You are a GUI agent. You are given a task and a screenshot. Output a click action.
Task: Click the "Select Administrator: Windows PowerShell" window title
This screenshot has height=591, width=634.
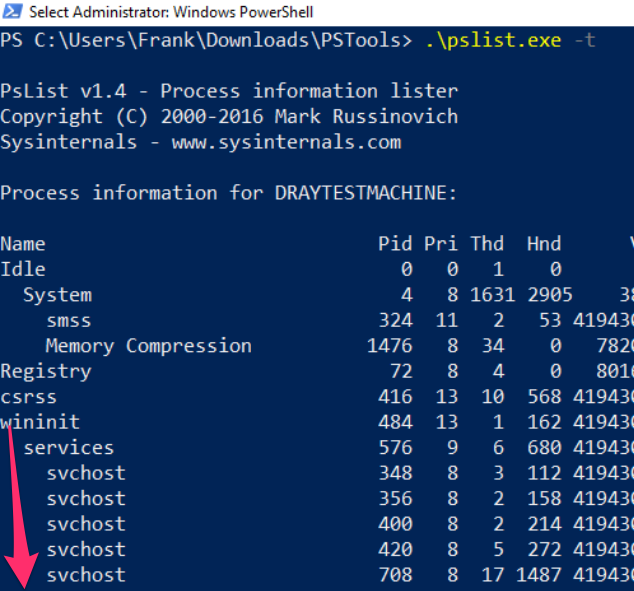point(171,13)
